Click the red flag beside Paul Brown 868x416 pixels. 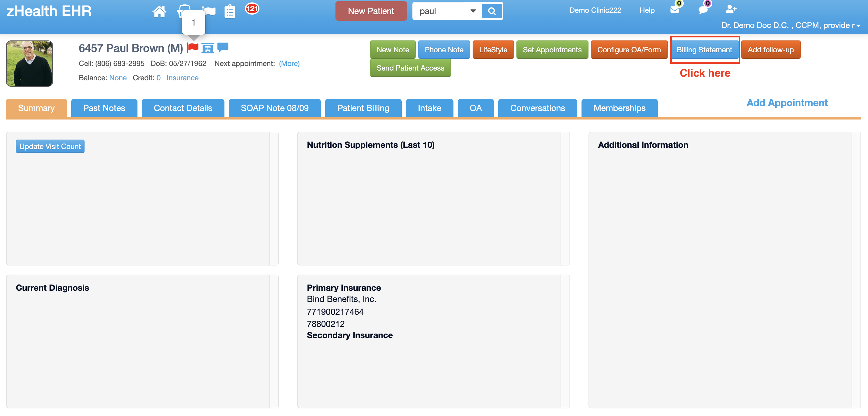193,47
